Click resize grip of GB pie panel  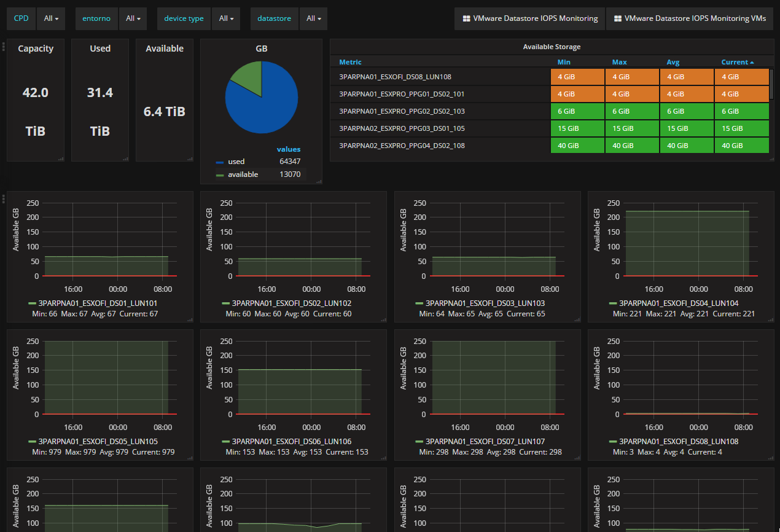(x=319, y=181)
